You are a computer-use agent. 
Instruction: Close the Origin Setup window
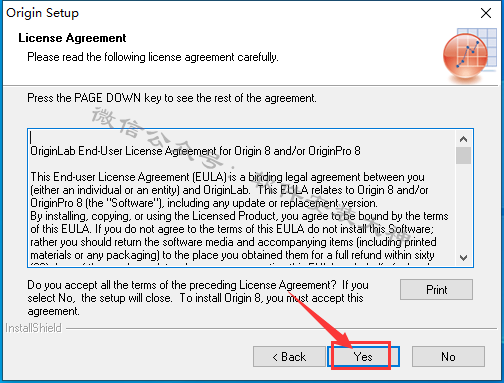[486, 13]
